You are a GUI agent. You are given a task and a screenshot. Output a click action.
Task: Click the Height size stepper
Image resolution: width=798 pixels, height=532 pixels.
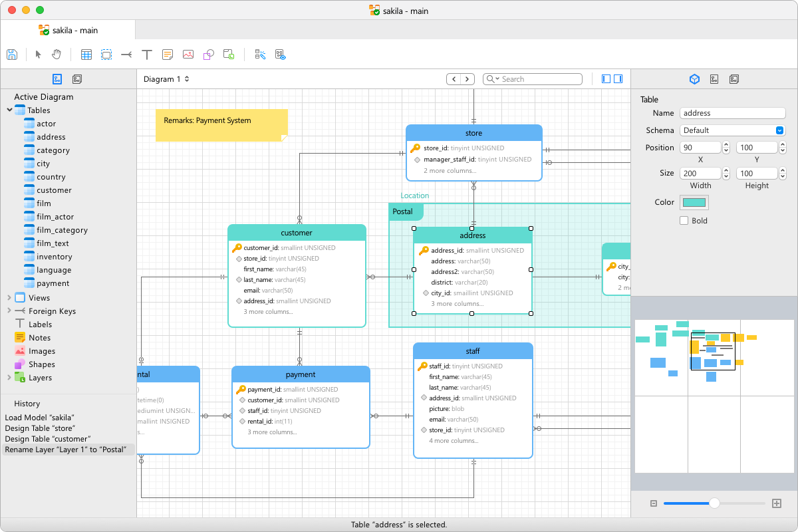783,174
